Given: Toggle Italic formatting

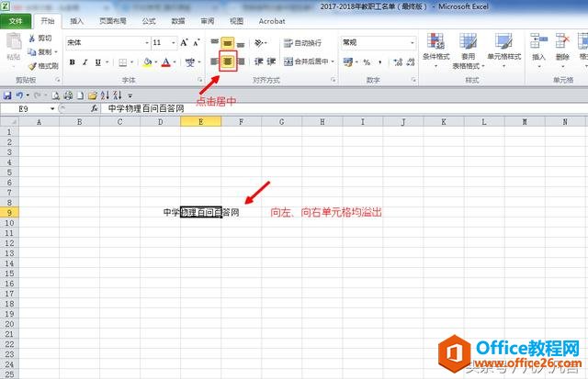Looking at the screenshot, I should 85,62.
